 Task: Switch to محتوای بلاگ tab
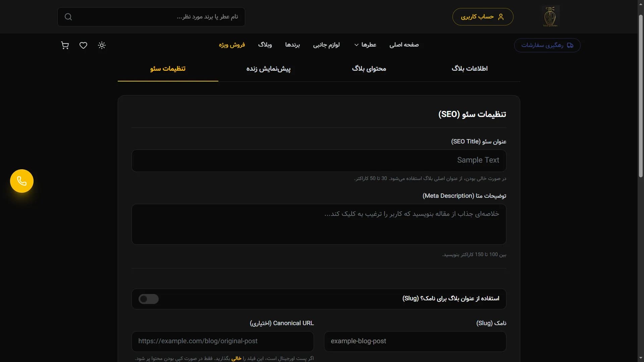(369, 69)
